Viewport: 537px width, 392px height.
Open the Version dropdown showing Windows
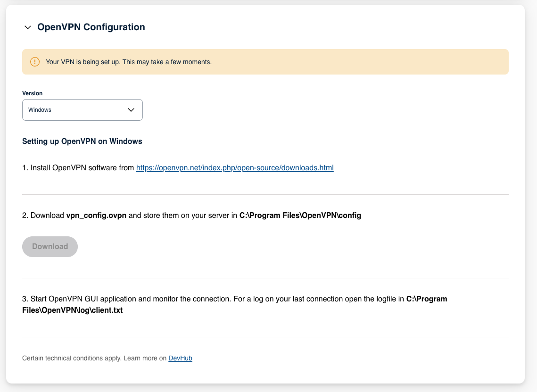click(x=82, y=110)
